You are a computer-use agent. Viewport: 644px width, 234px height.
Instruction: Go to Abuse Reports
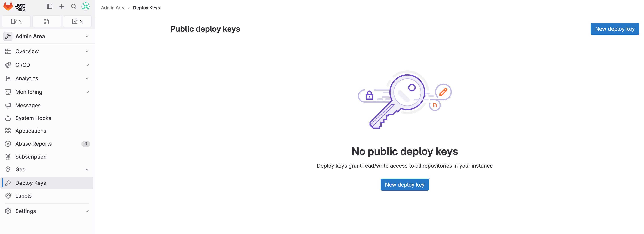pos(33,144)
